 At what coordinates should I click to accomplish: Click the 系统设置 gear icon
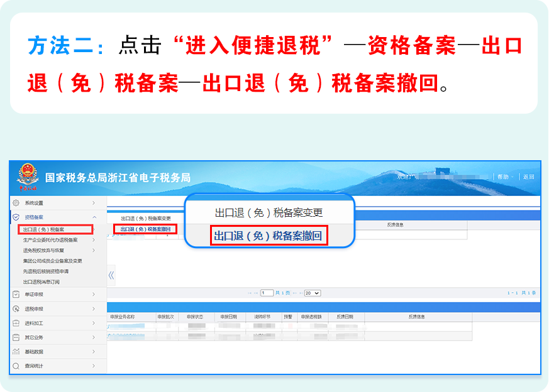pyautogui.click(x=16, y=203)
